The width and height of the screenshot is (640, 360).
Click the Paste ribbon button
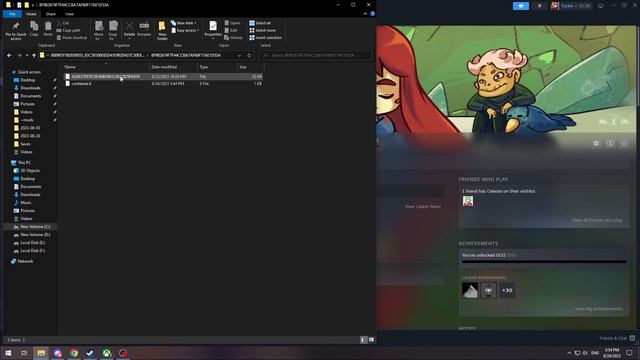(x=48, y=29)
